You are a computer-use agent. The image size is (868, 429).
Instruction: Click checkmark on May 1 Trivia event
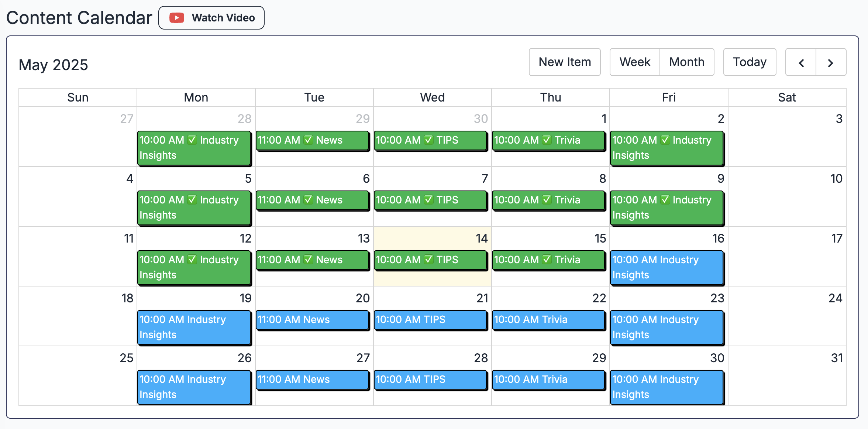tap(547, 140)
